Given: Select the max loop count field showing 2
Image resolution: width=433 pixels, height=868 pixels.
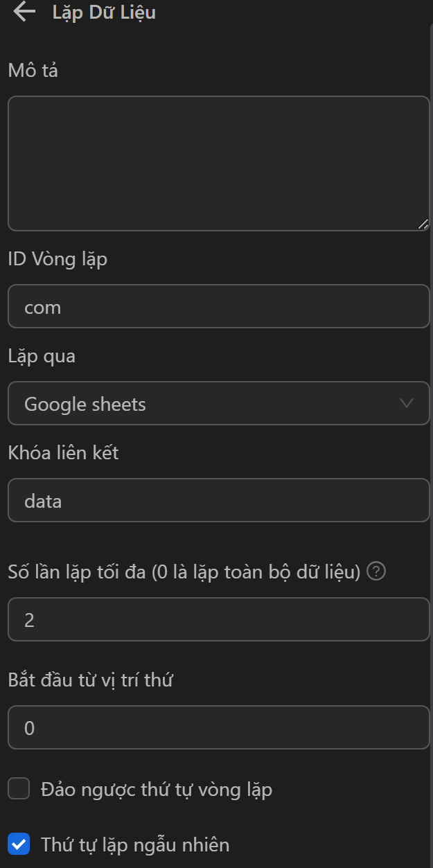Looking at the screenshot, I should 218,619.
